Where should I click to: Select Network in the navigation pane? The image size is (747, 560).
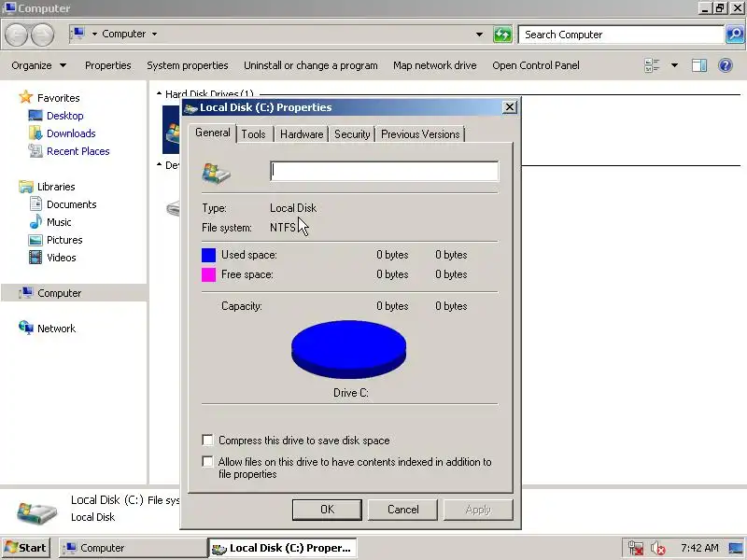(56, 329)
